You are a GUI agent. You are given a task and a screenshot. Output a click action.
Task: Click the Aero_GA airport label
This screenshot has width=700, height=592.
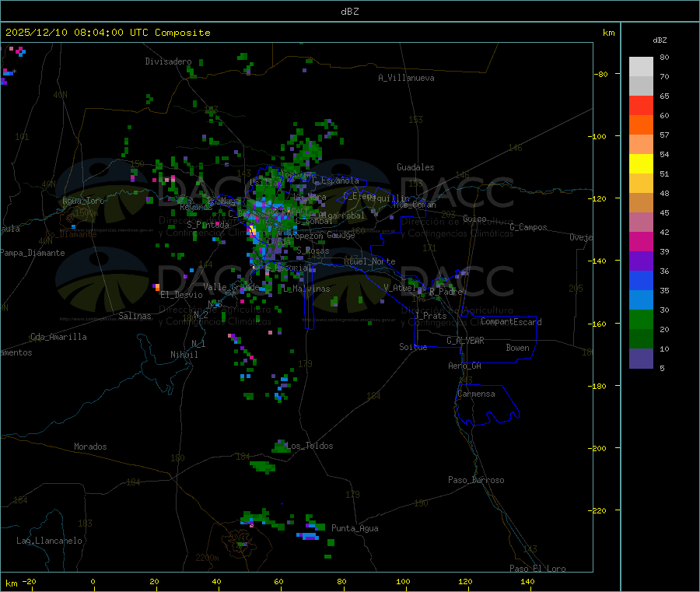click(x=464, y=366)
